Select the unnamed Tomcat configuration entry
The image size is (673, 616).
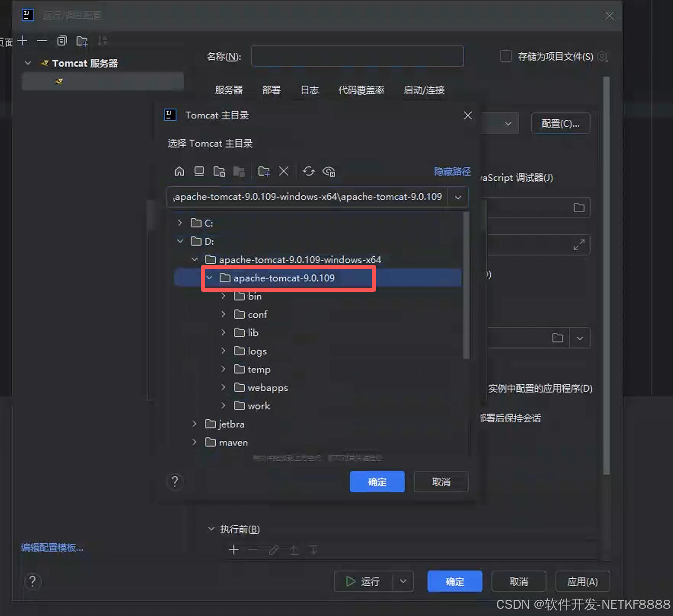coord(103,81)
